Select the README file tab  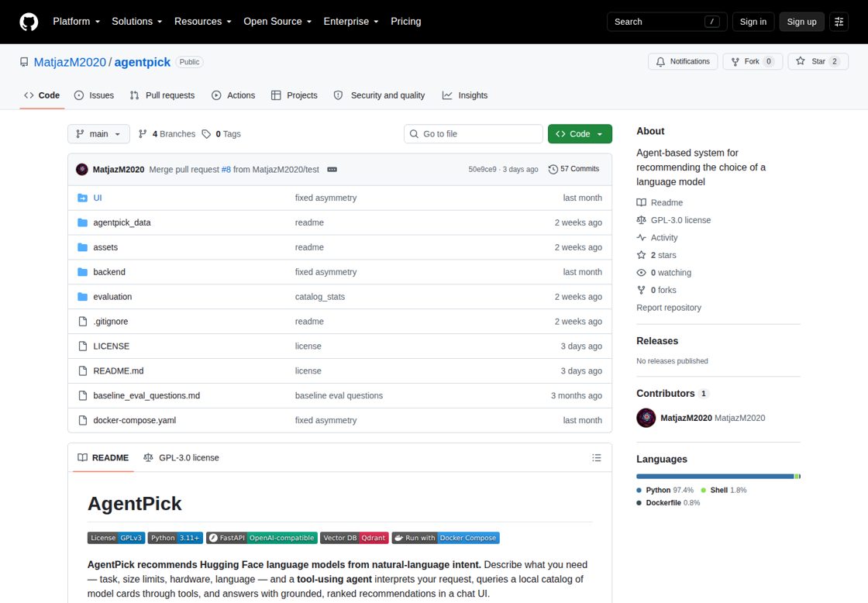point(103,458)
